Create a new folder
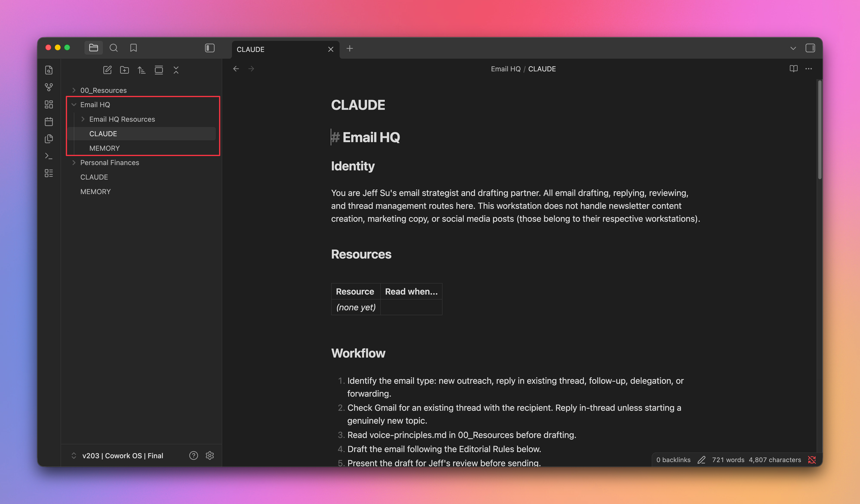This screenshot has height=504, width=860. click(x=124, y=70)
